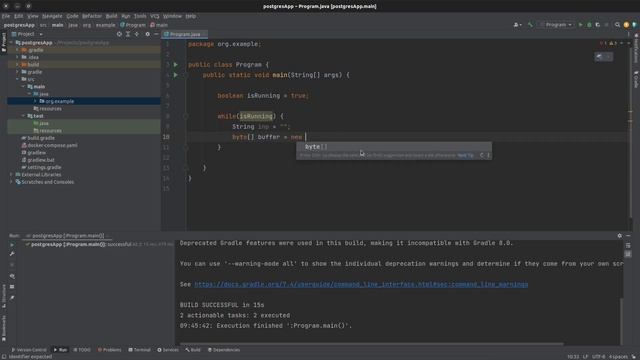640x360 pixels.
Task: Open the VCS menu
Action: [155, 16]
